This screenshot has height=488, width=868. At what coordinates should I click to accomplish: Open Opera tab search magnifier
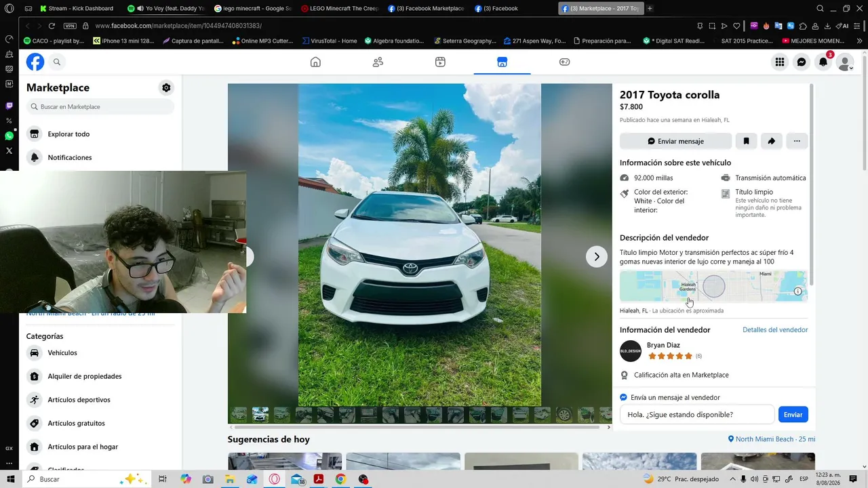click(821, 8)
